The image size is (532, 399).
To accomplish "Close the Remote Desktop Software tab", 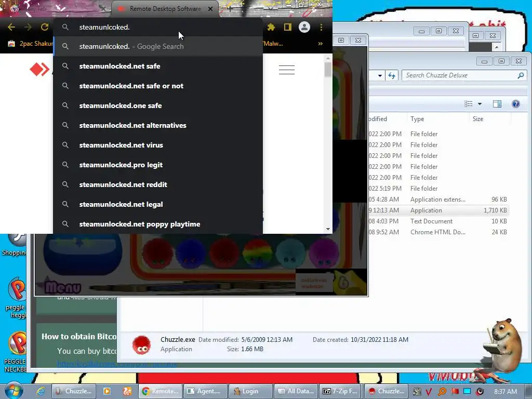I will (x=210, y=9).
